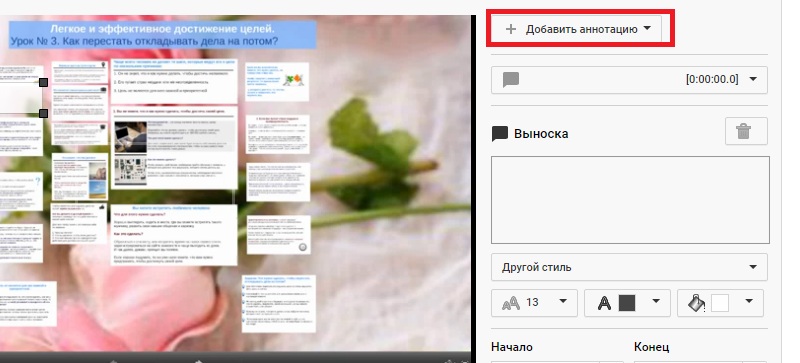
Task: Click the plus icon beside Добавить аннотацию
Action: pyautogui.click(x=510, y=29)
